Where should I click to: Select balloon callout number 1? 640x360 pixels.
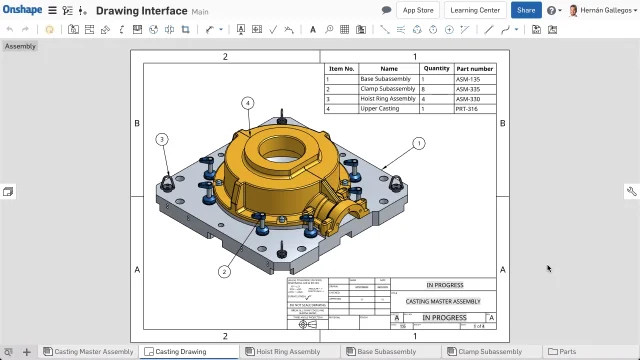point(418,143)
